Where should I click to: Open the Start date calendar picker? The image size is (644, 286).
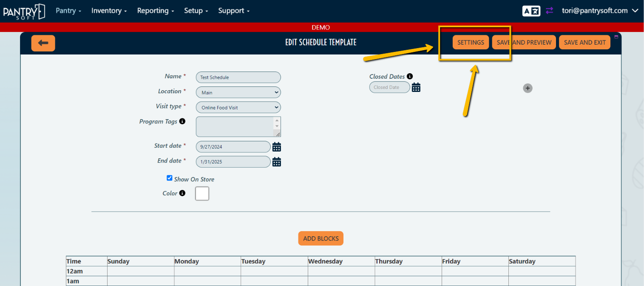pos(276,146)
